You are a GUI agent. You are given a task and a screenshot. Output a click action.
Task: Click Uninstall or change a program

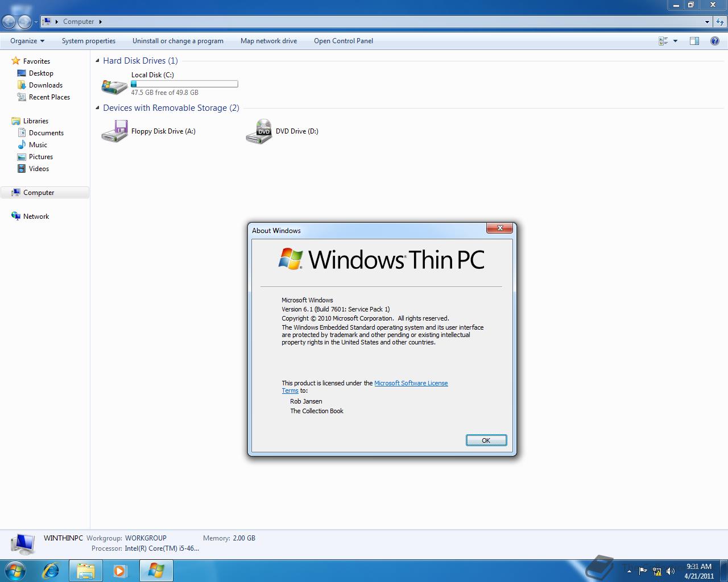pyautogui.click(x=178, y=41)
